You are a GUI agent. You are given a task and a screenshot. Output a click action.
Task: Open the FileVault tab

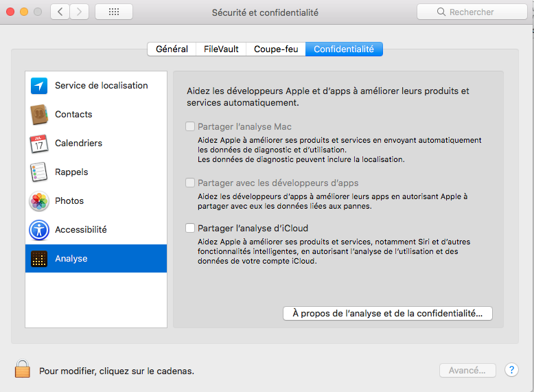pos(221,49)
